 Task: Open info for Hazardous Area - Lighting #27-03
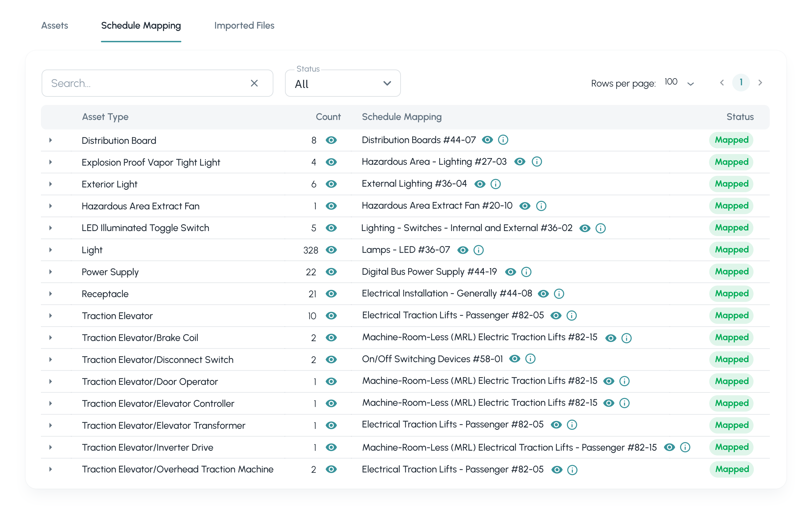point(536,162)
